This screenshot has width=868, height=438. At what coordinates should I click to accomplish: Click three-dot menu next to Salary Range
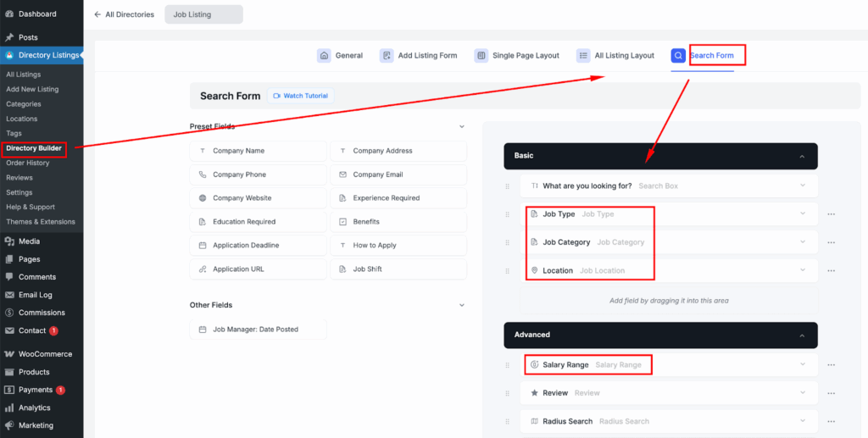[831, 365]
